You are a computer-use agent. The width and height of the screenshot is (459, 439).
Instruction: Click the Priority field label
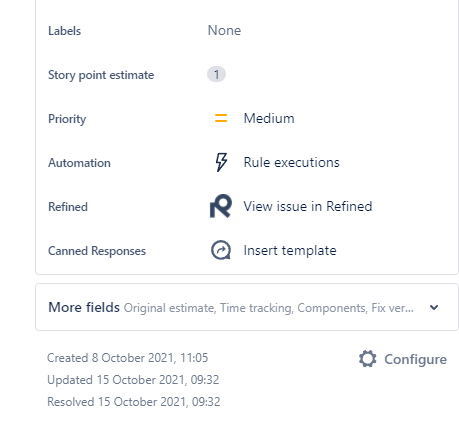pyautogui.click(x=67, y=119)
